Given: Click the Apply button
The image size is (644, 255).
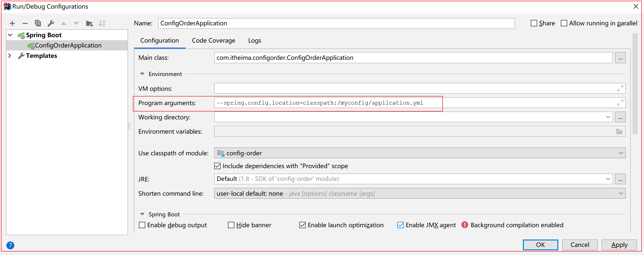Looking at the screenshot, I should click(x=619, y=245).
